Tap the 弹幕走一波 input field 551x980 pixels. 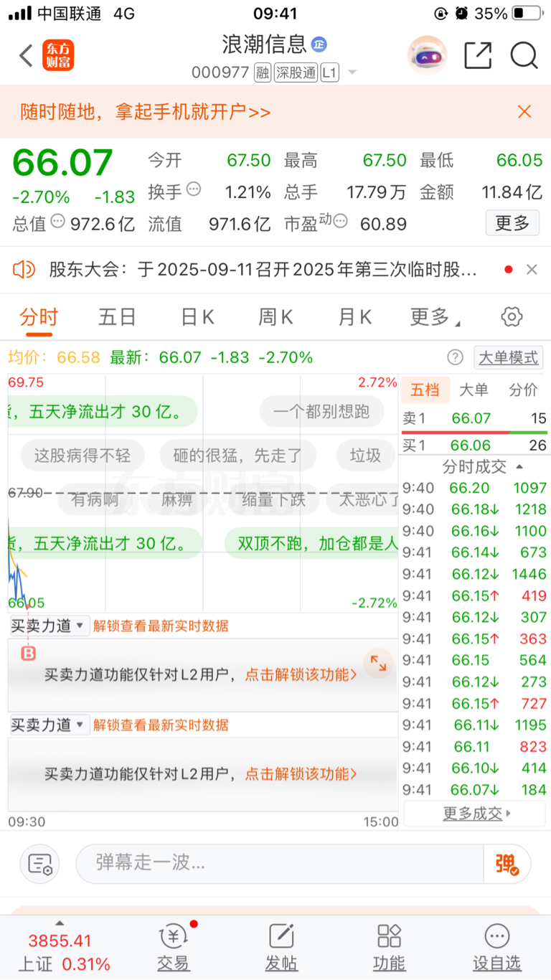click(x=280, y=864)
